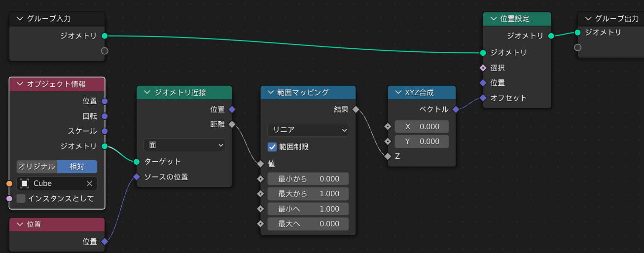
Task: Click the empty socket in グループ出力
Action: point(577,47)
